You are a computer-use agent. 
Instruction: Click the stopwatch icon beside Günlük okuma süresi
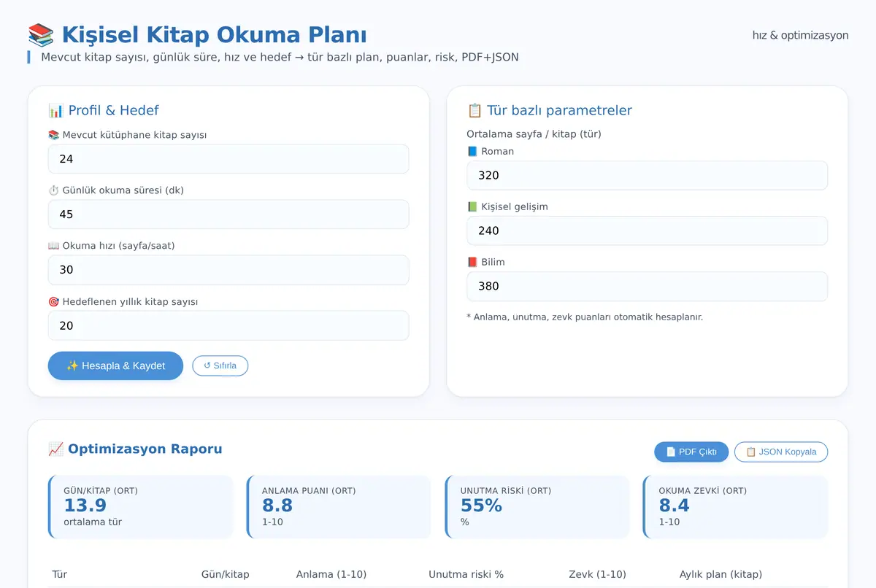(53, 190)
